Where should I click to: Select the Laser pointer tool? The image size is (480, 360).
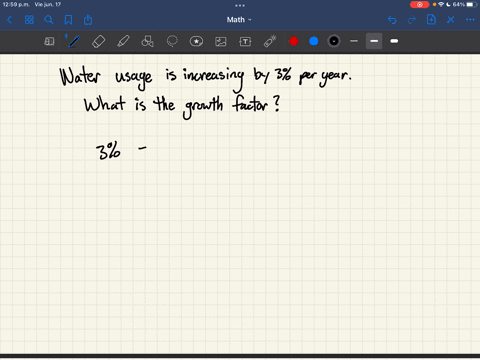click(x=270, y=41)
